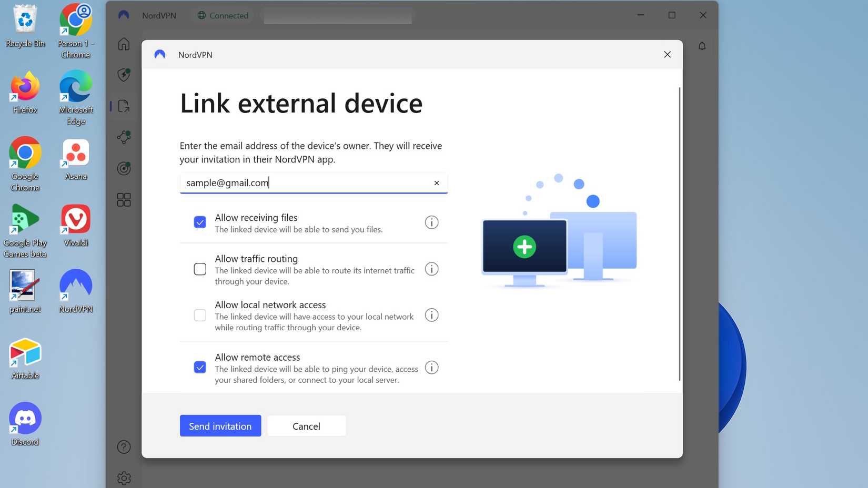Cancel the device linking dialog

coord(306,426)
